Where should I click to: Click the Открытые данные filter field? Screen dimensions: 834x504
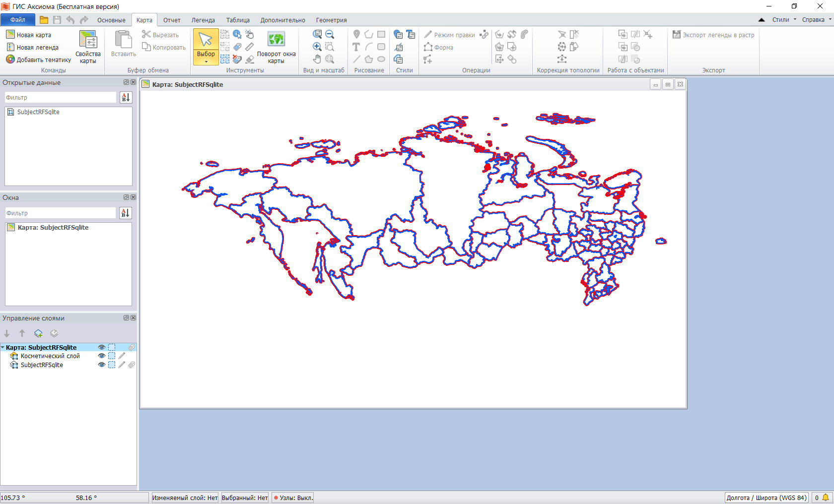pos(61,98)
